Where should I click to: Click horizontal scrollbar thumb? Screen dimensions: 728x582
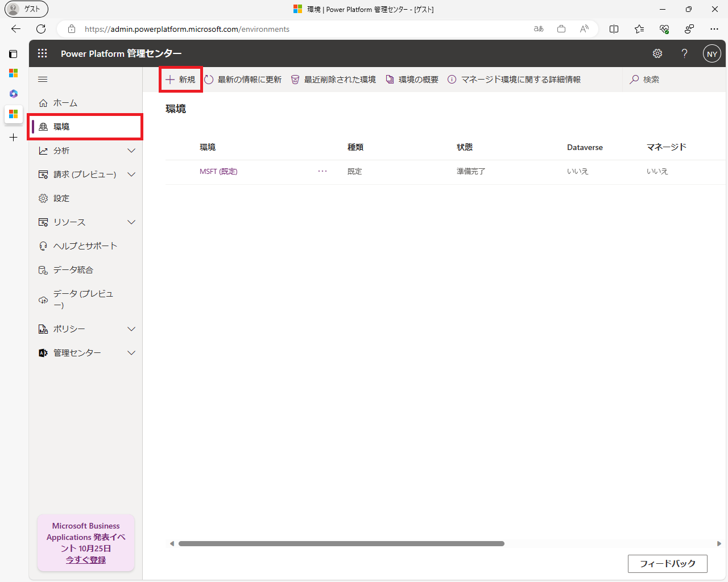341,544
